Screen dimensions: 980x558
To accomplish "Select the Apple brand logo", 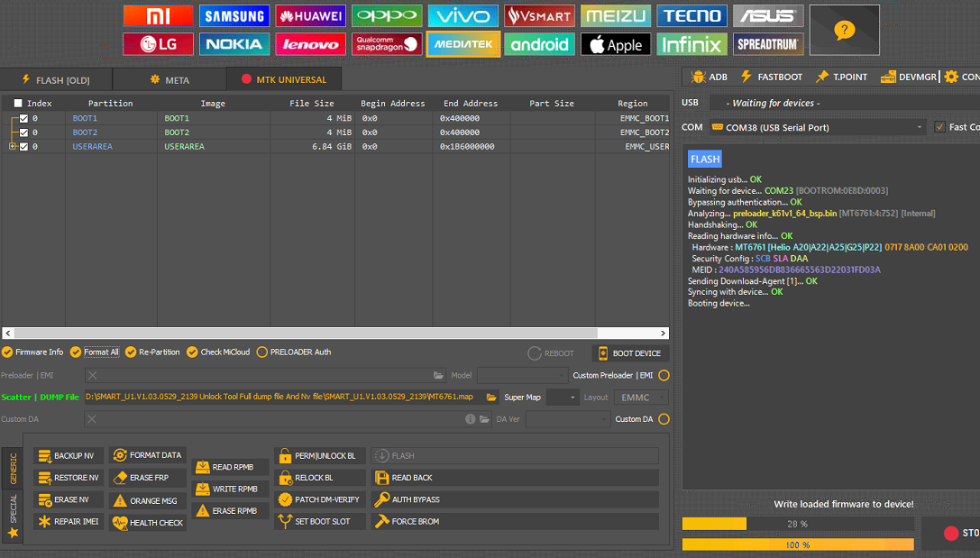I will (x=616, y=44).
